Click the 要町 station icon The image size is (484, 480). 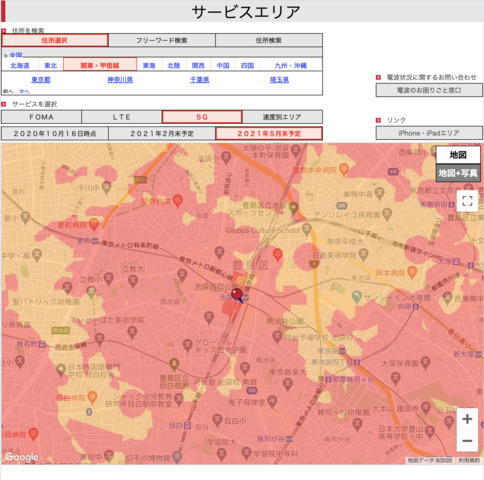click(95, 240)
